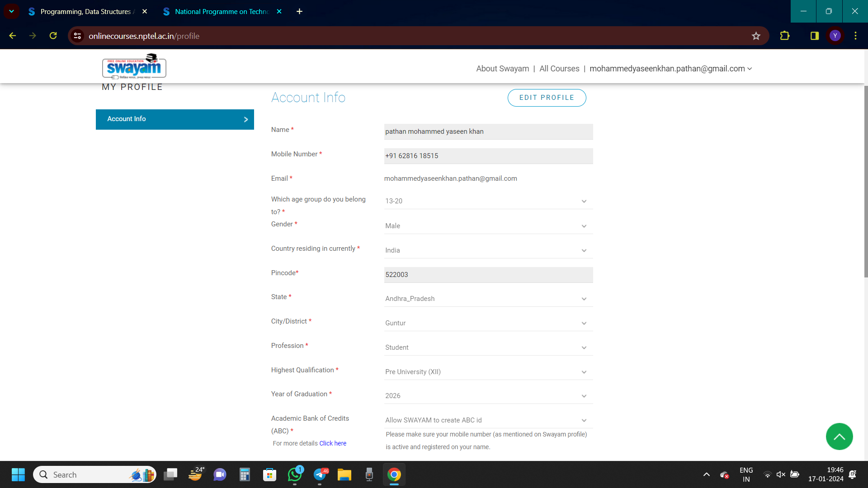This screenshot has width=868, height=488.
Task: Close the National Programme on Technology tab
Action: click(x=279, y=11)
